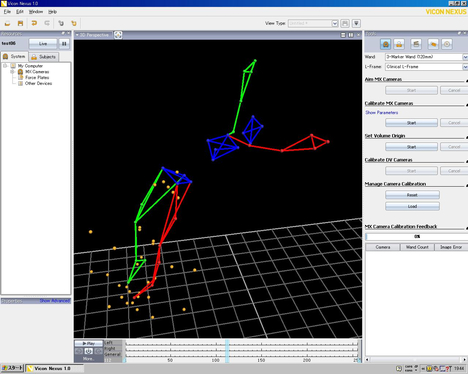
Task: Click the next frame button in the timeline
Action: 98,351
